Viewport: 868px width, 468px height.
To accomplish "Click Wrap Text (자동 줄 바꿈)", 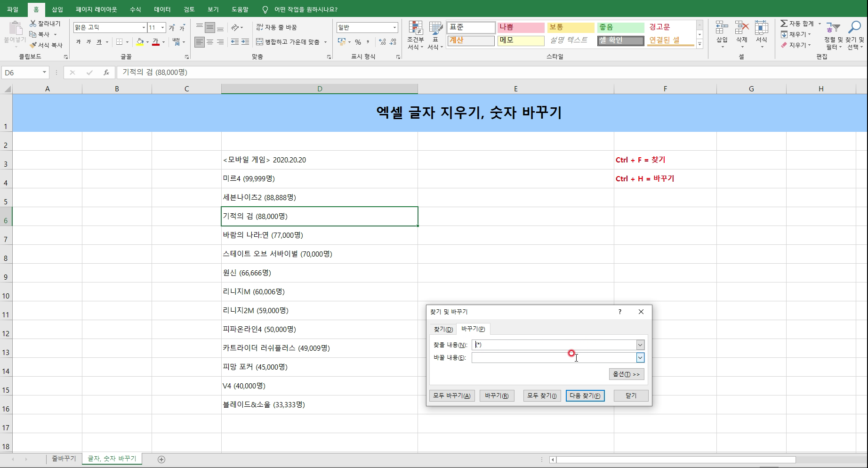I will 276,27.
